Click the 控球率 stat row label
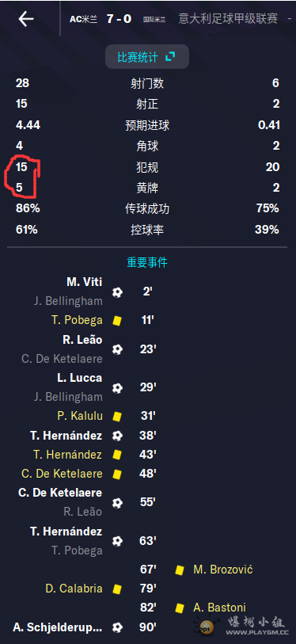This screenshot has width=296, height=644. (x=147, y=230)
